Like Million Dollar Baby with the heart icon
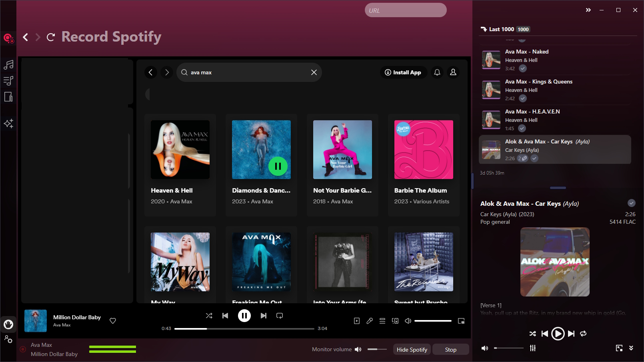This screenshot has height=362, width=644. point(113,321)
